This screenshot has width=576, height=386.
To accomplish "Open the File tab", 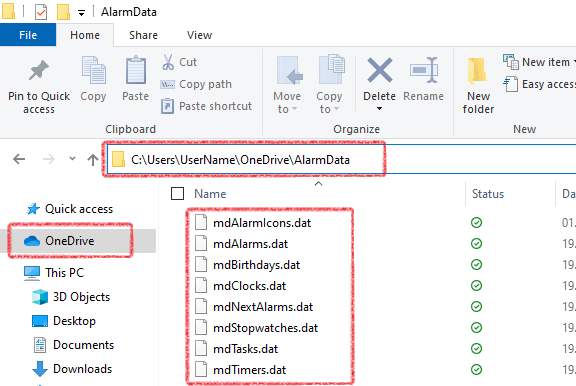I will point(28,35).
